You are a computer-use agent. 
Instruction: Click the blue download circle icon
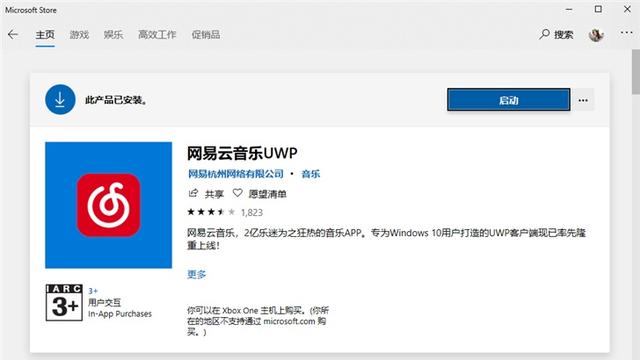[60, 100]
